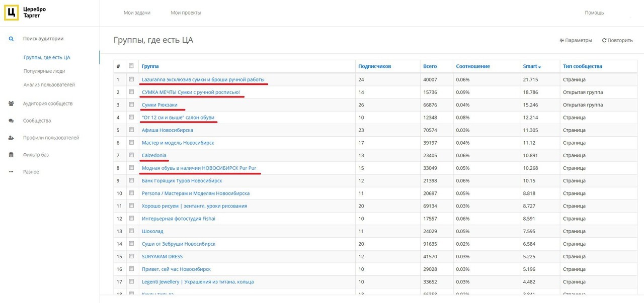Open Мои проекты in top navigation
This screenshot has width=644, height=303.
pos(186,13)
